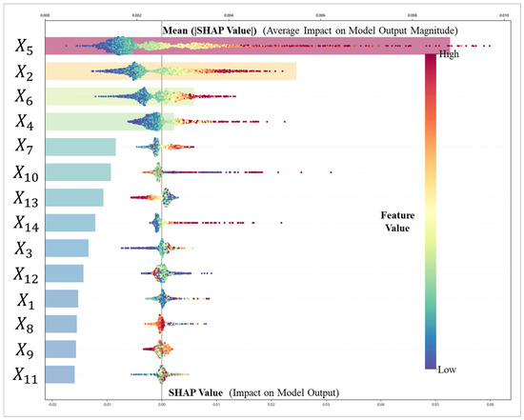This screenshot has width=524, height=420.
Task: Select the X10 feature label
Action: pyautogui.click(x=26, y=173)
